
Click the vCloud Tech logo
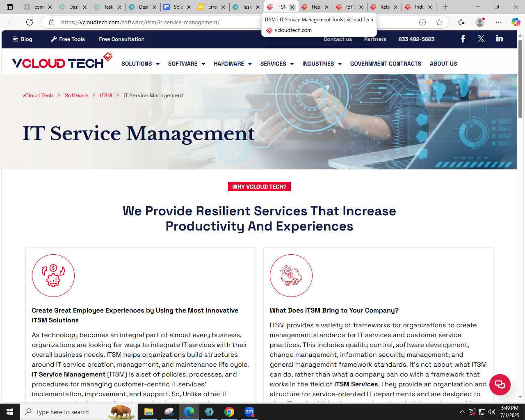(62, 61)
